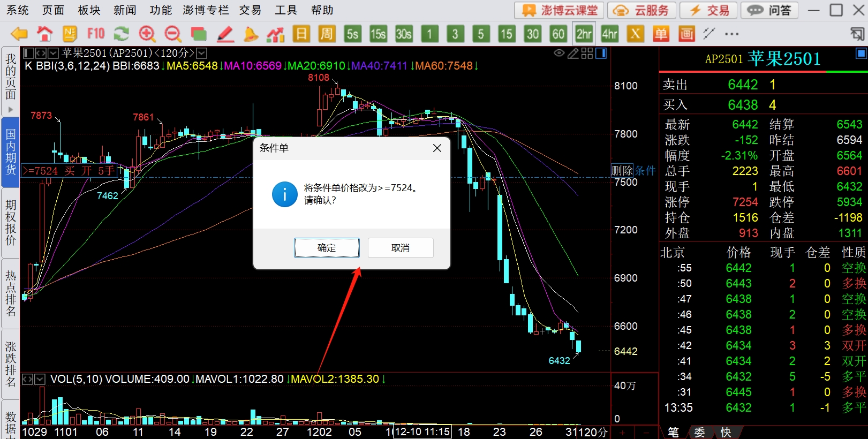Open the 工具 menu
Image resolution: width=868 pixels, height=439 pixels.
[x=286, y=10]
